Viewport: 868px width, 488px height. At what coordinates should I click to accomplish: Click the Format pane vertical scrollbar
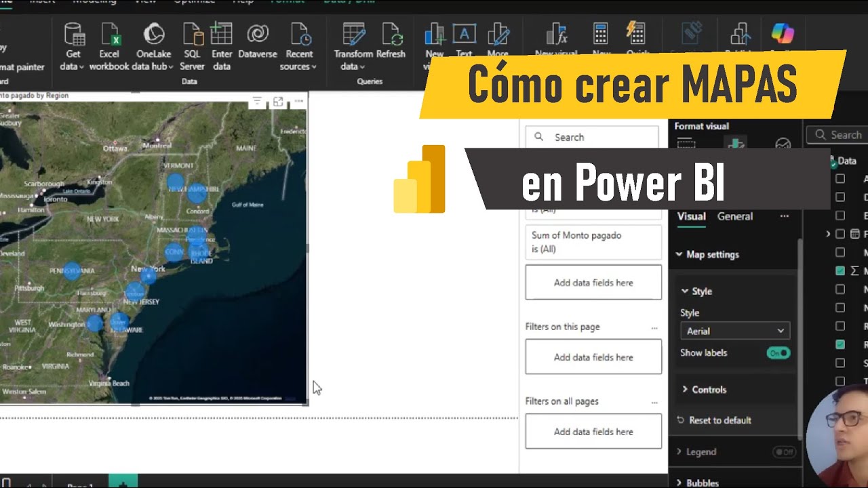[x=800, y=339]
